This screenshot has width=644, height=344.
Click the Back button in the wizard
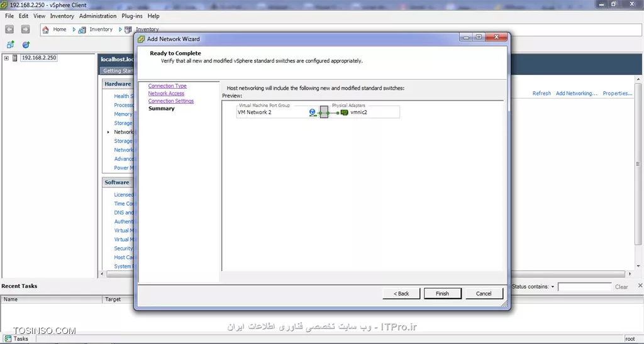click(x=401, y=294)
